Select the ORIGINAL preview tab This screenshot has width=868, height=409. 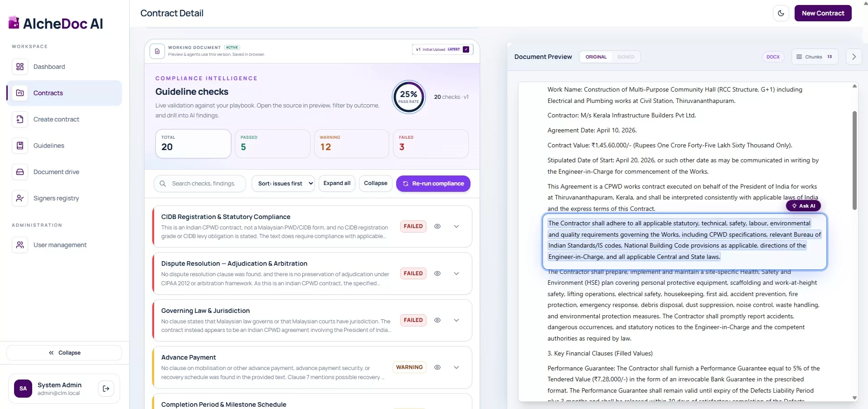596,57
